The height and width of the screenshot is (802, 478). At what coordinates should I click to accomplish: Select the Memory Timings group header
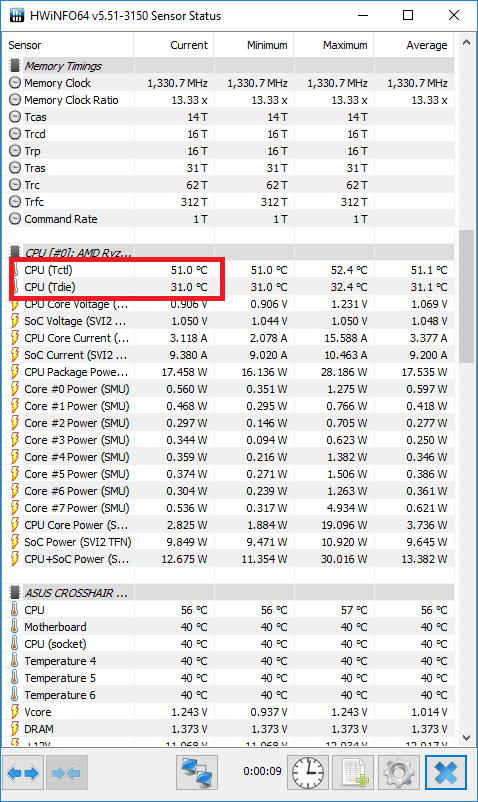229,65
